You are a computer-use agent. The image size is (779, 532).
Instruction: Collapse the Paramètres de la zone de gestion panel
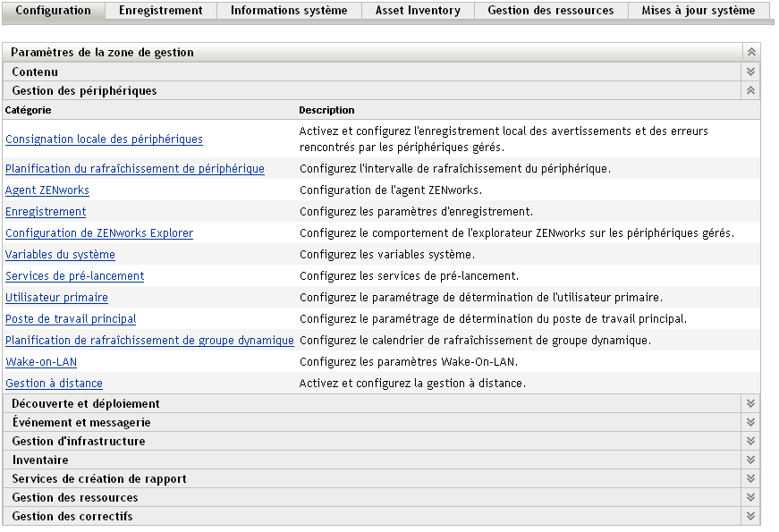(x=750, y=52)
